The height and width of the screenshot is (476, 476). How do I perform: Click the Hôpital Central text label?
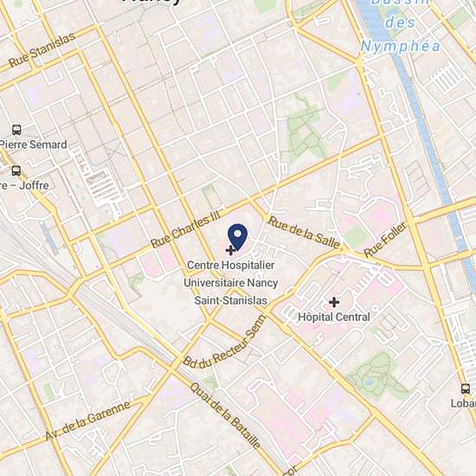(334, 318)
